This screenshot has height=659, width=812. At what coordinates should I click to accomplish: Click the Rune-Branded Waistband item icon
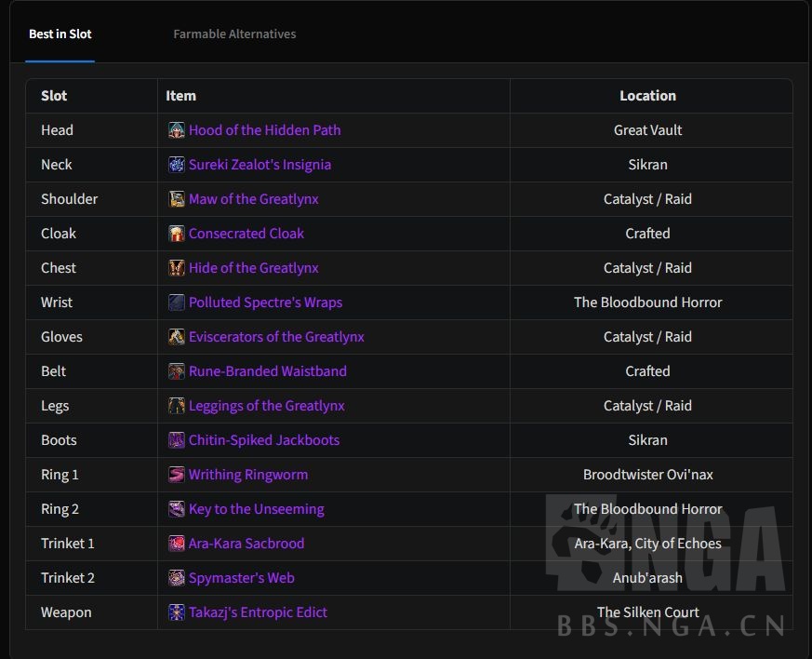pyautogui.click(x=177, y=371)
